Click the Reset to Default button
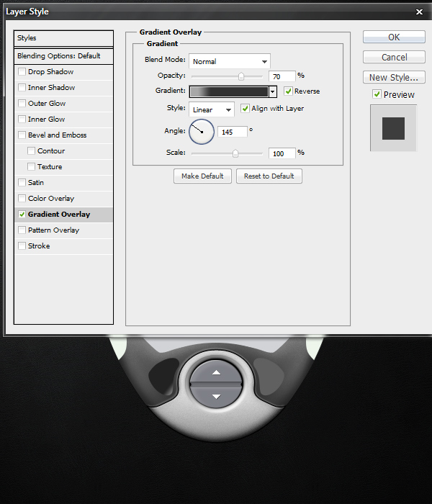This screenshot has width=432, height=504. pos(269,176)
